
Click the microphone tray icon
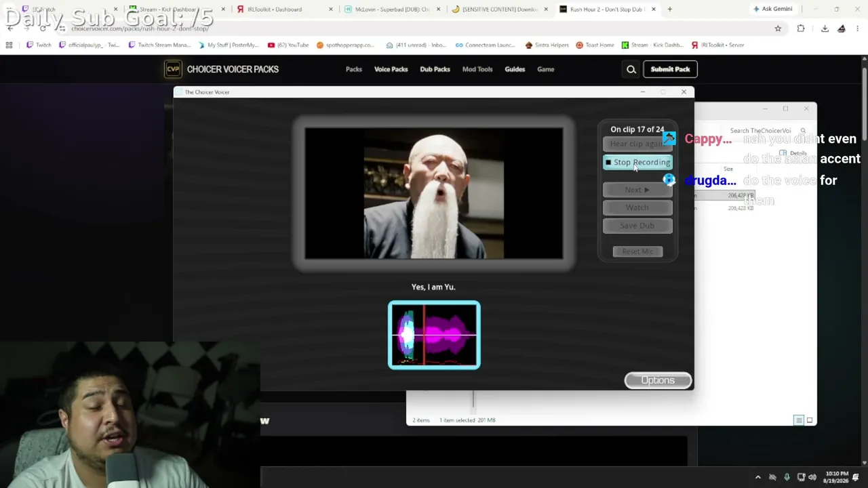pos(787,477)
